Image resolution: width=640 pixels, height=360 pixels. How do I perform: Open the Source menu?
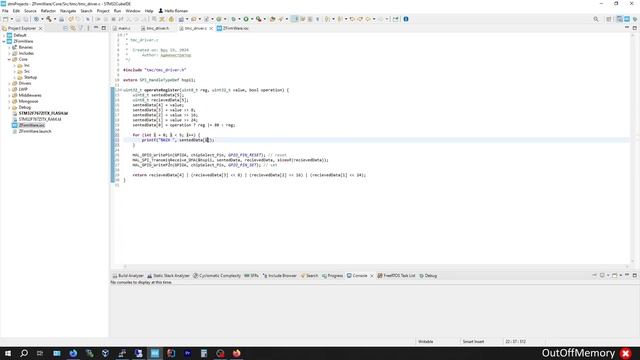30,11
